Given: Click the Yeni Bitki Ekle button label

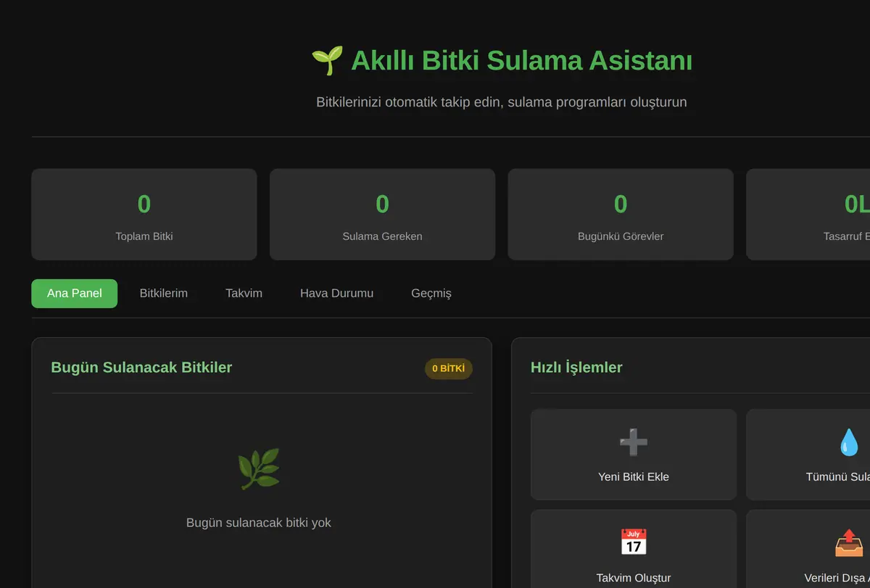Looking at the screenshot, I should pyautogui.click(x=634, y=477).
